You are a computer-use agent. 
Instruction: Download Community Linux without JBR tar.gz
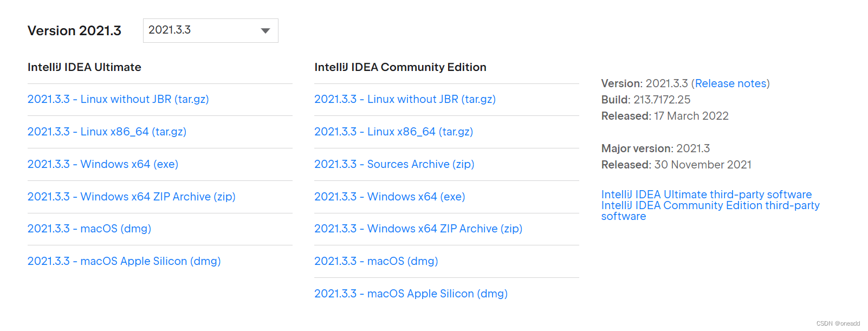(405, 99)
